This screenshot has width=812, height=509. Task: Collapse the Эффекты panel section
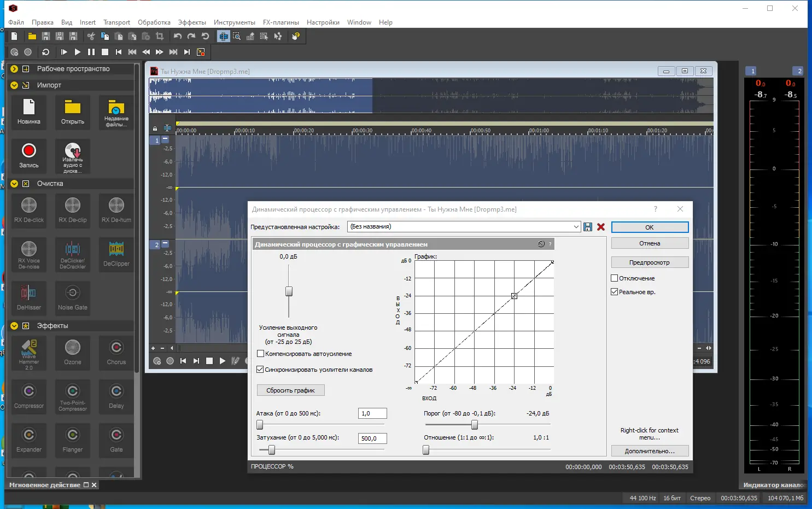click(x=14, y=326)
